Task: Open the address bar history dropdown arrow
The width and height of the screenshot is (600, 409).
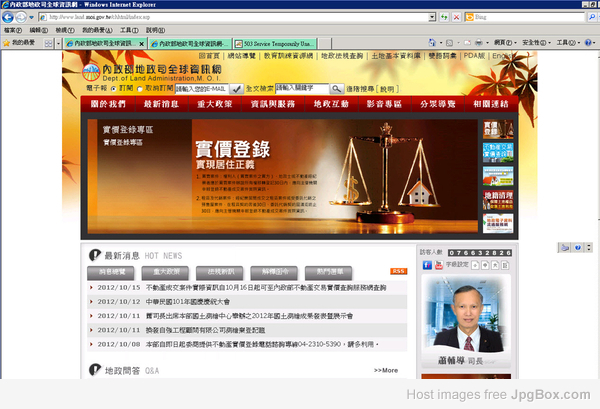Action: pyautogui.click(x=432, y=17)
